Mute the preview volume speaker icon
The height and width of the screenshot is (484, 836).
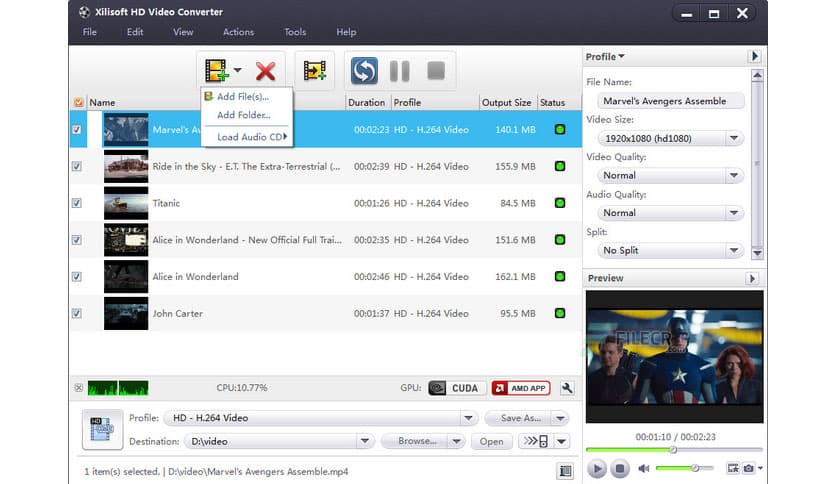pos(644,469)
